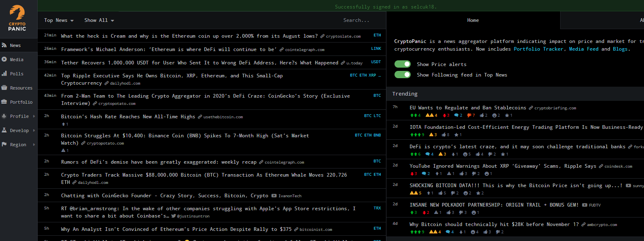Click the LINK currency tag
Image resolution: width=644 pixels, height=241 pixels.
point(376,49)
